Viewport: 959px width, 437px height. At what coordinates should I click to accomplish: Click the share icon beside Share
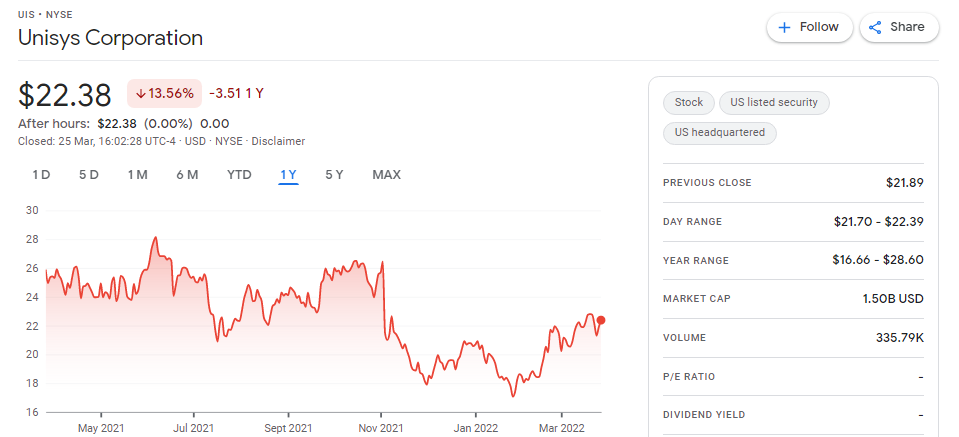pos(875,28)
